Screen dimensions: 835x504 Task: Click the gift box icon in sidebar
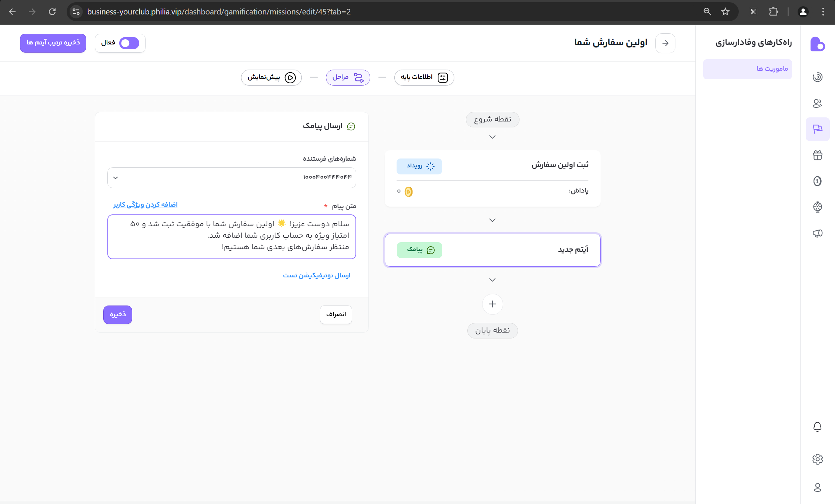point(817,155)
